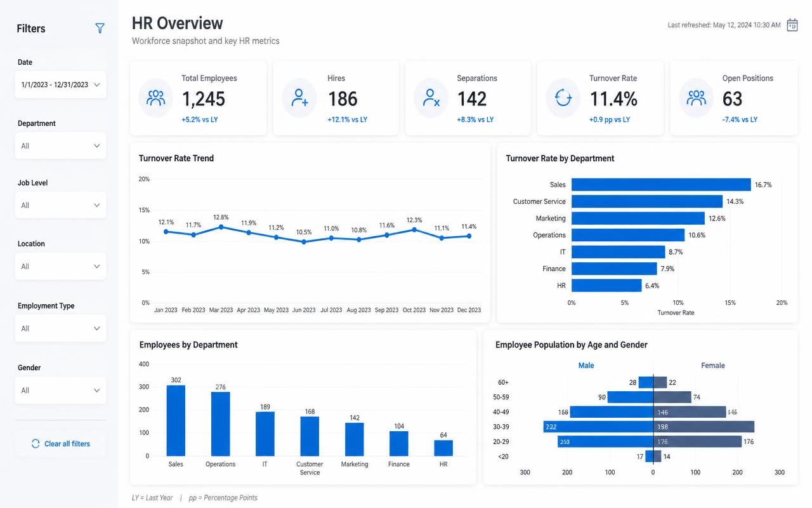This screenshot has height=508, width=812.
Task: Click the HR 64 employees column
Action: [443, 448]
